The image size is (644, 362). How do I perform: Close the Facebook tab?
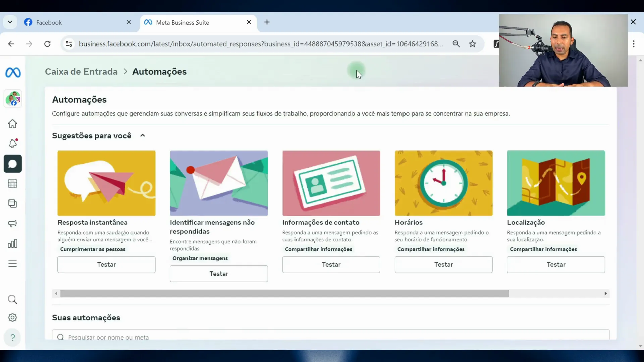(x=129, y=22)
